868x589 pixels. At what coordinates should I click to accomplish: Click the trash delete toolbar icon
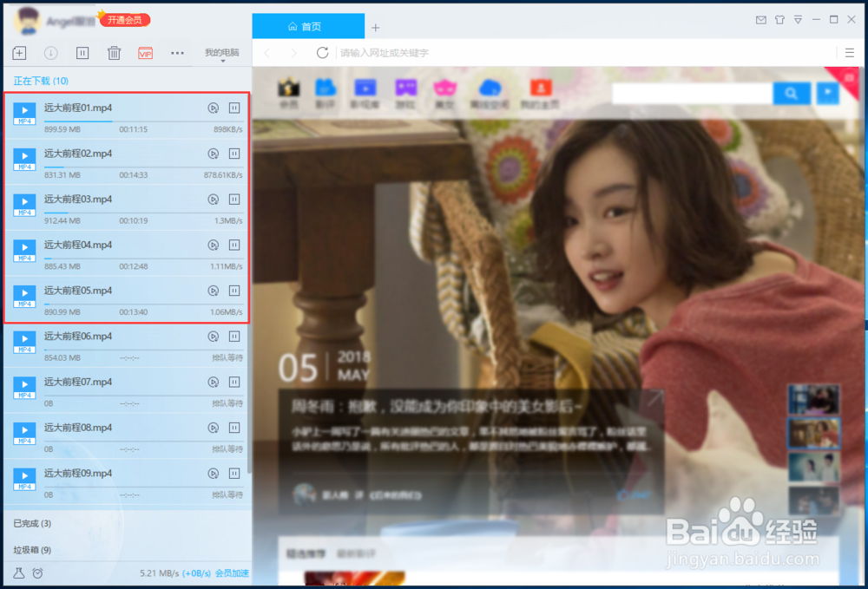[114, 53]
